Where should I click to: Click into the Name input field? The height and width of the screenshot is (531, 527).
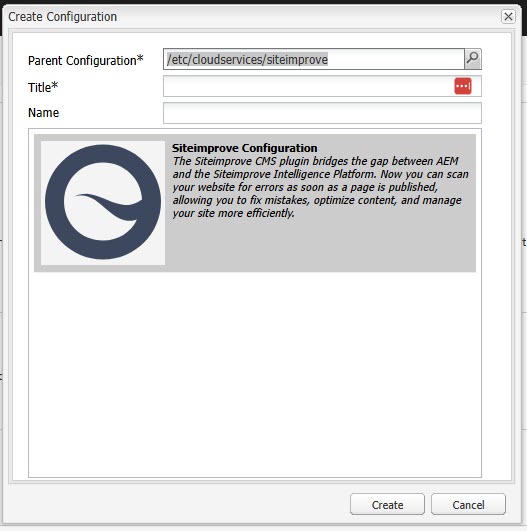pos(322,113)
